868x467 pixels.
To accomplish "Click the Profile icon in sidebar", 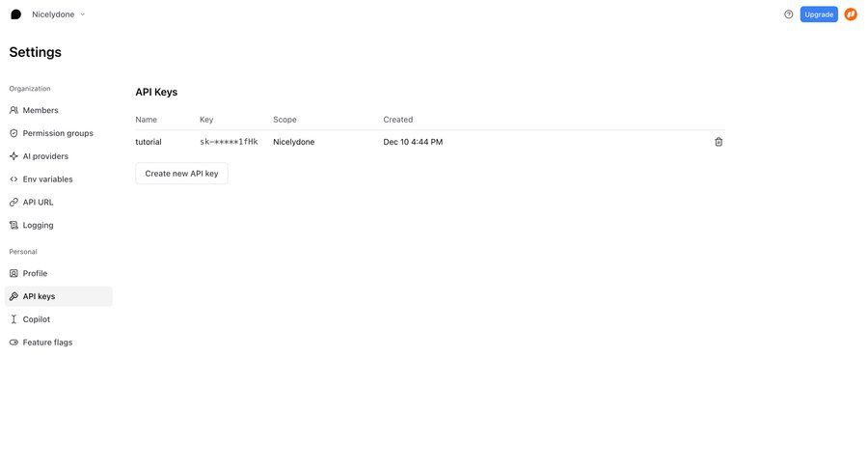I will coord(14,274).
